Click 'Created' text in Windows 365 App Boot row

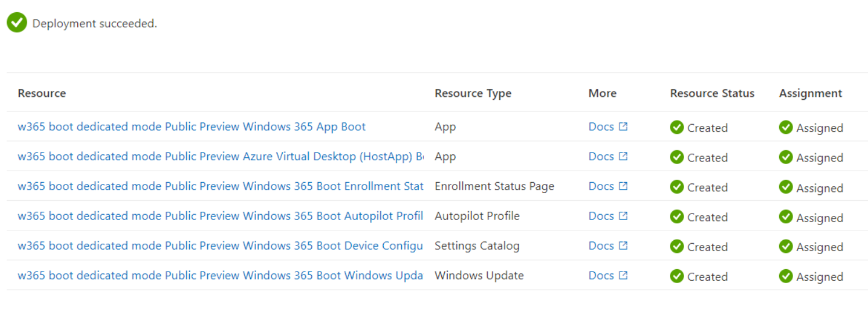tap(707, 128)
